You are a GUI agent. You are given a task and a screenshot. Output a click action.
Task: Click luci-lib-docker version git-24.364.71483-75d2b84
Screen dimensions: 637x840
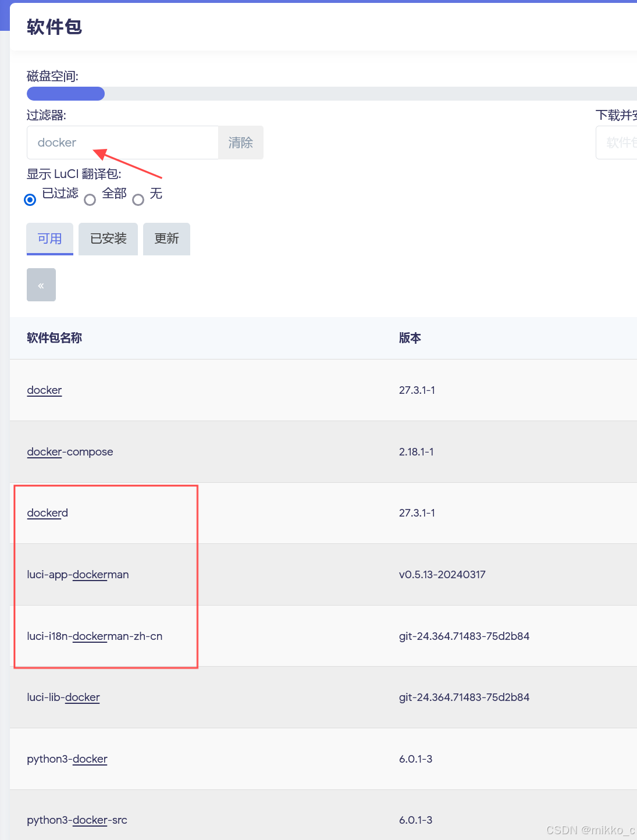tap(464, 697)
